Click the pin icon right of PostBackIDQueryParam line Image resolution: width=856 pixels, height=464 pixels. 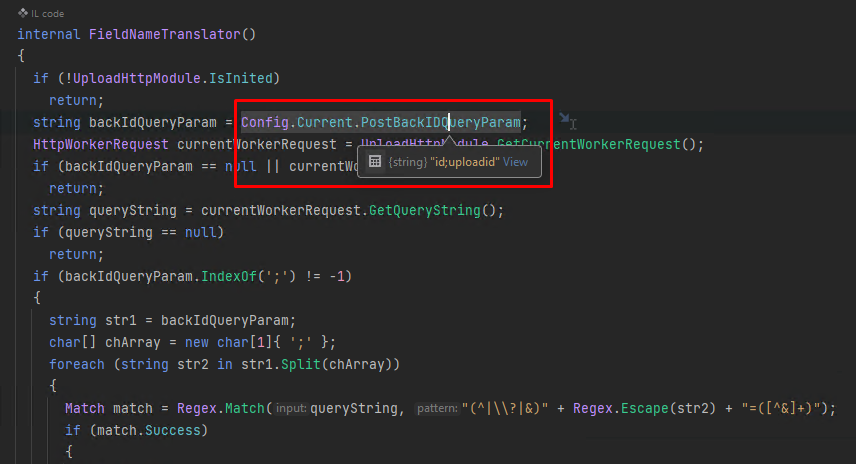(564, 117)
